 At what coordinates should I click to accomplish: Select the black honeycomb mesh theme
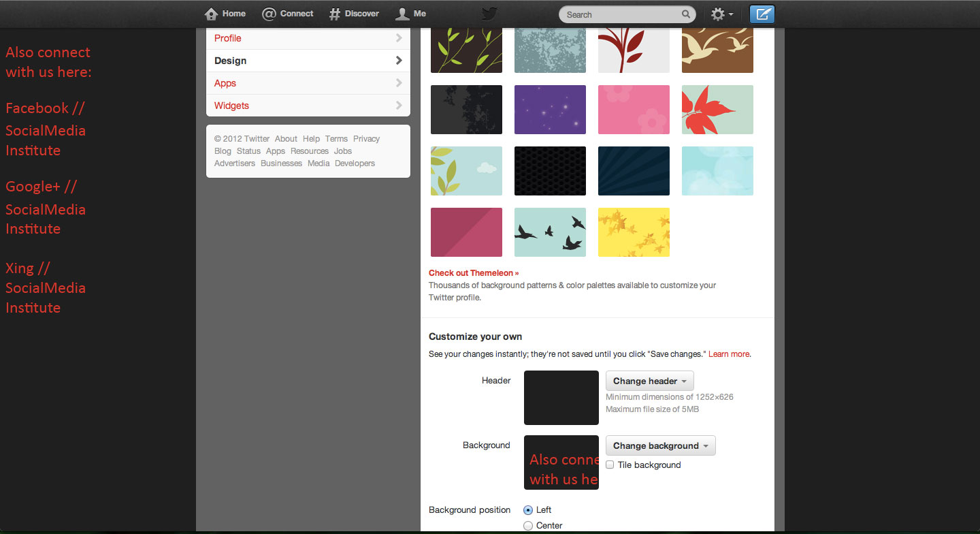[x=550, y=171]
